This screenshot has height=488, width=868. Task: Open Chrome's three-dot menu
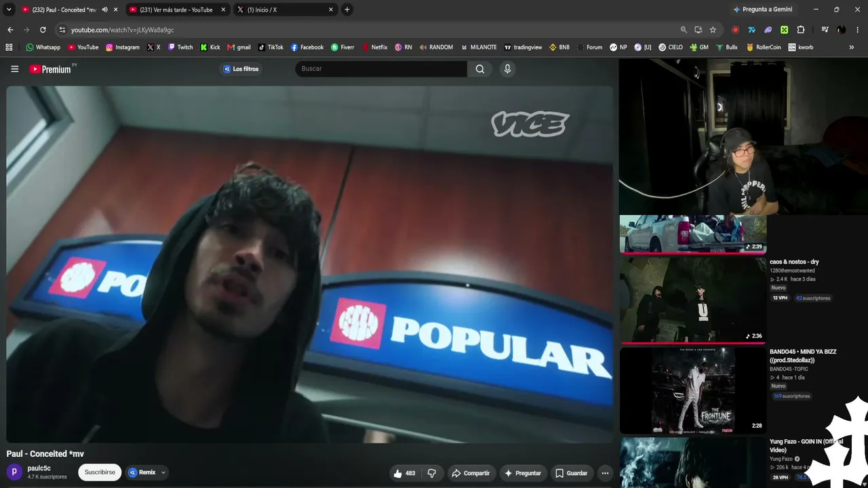[858, 30]
